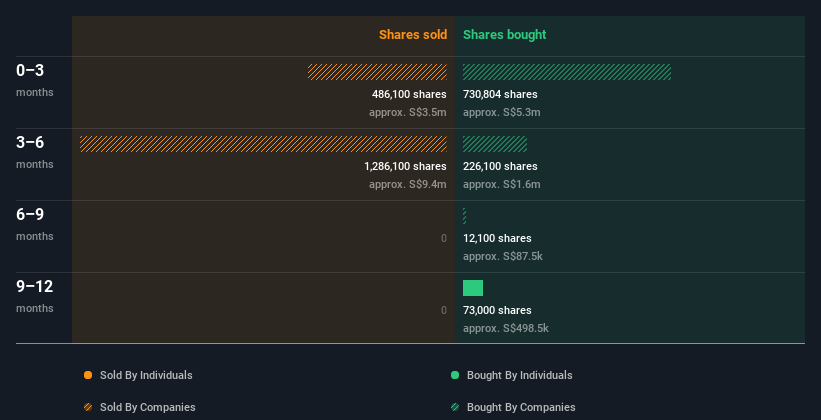Click the Shares sold column header
821x420 pixels.
click(413, 35)
